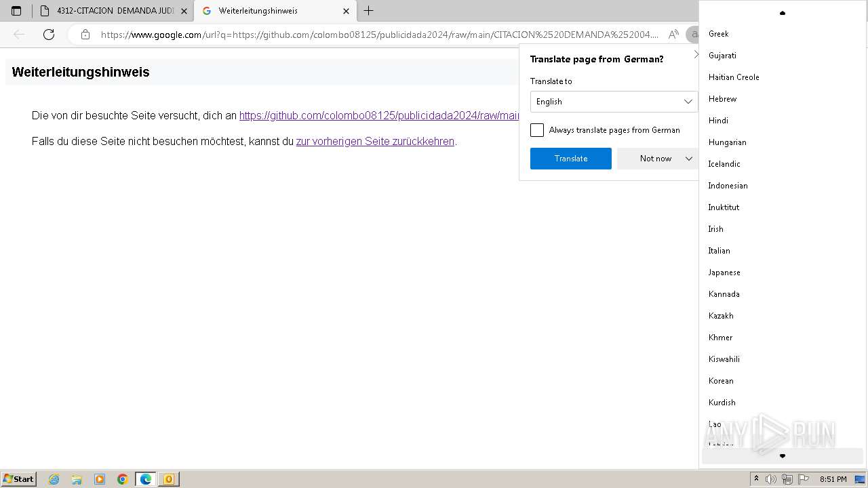Open the Action Center flag icon
This screenshot has height=488, width=868.
pyautogui.click(x=804, y=479)
